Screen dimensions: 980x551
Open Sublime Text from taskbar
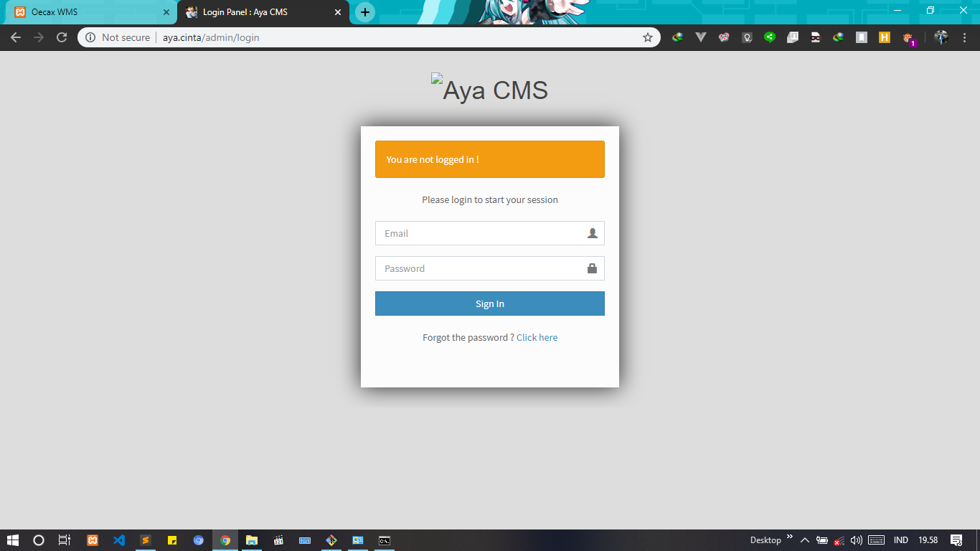click(x=146, y=540)
